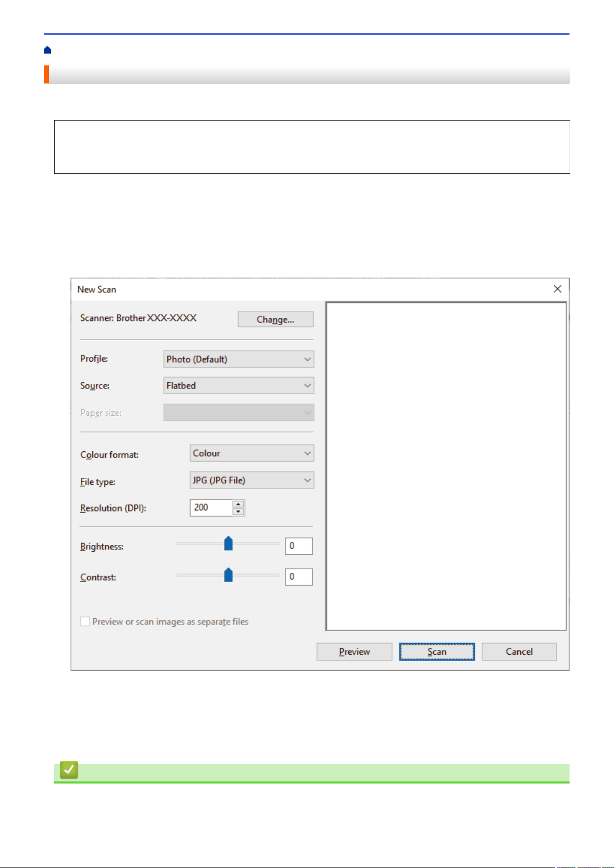The width and height of the screenshot is (614, 868).
Task: Open the Colour format dropdown
Action: (252, 453)
